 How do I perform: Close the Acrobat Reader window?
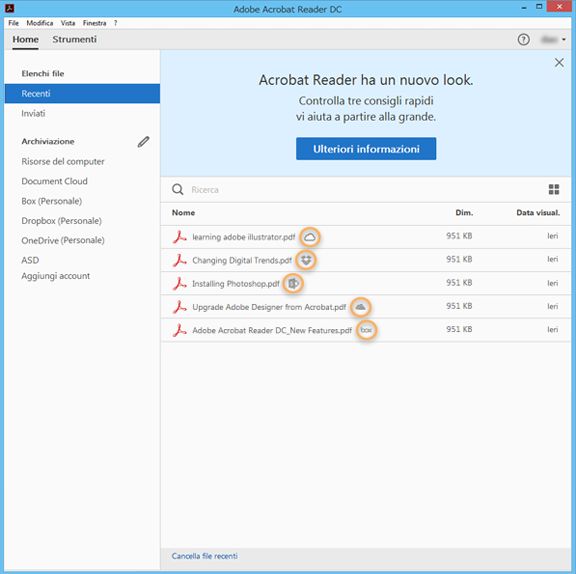point(559,7)
